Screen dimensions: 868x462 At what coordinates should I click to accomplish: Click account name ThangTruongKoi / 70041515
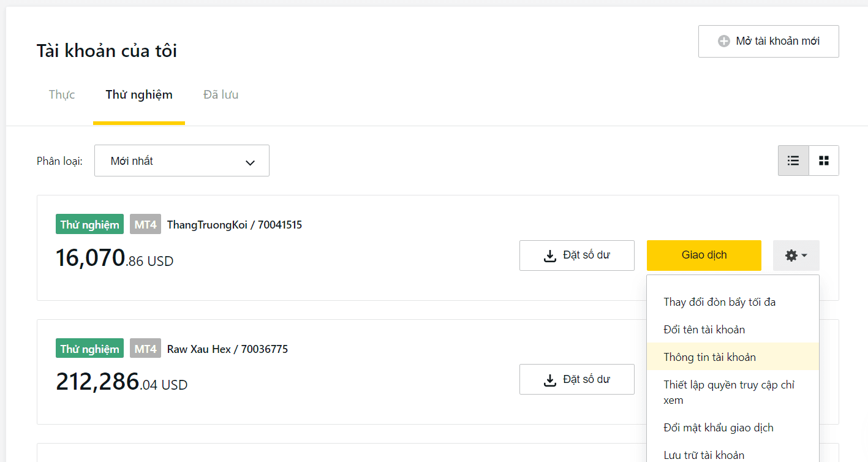[x=235, y=225]
